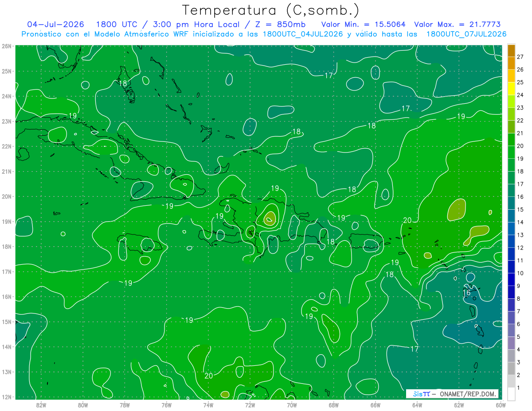
Task: Click the "82W" longitude axis label
Action: [x=41, y=405]
